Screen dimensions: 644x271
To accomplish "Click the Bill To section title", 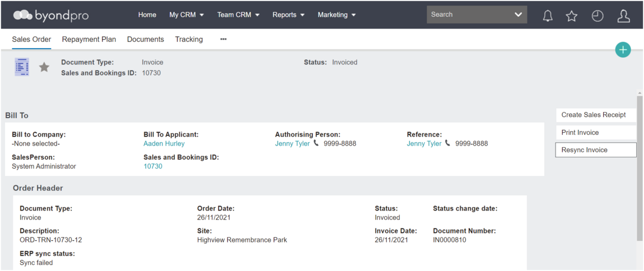I will (x=17, y=116).
